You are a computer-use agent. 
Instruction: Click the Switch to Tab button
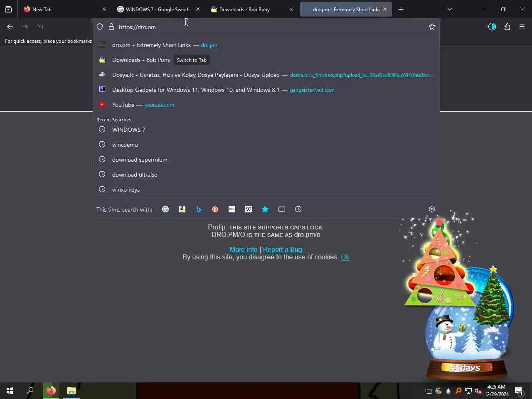point(192,60)
